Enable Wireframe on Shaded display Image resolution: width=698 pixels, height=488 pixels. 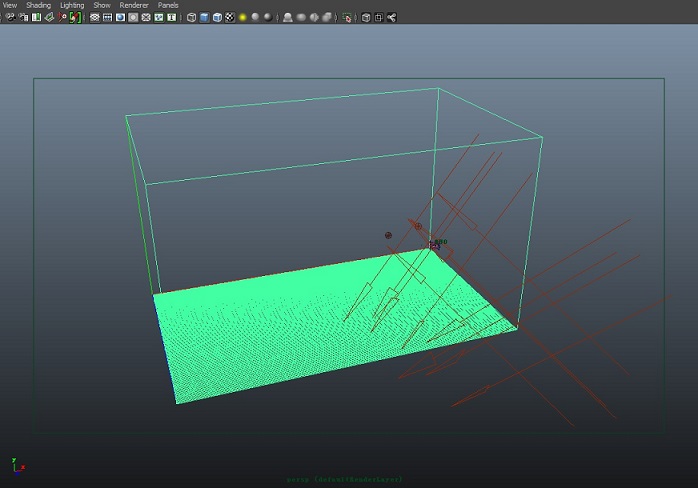(x=217, y=17)
